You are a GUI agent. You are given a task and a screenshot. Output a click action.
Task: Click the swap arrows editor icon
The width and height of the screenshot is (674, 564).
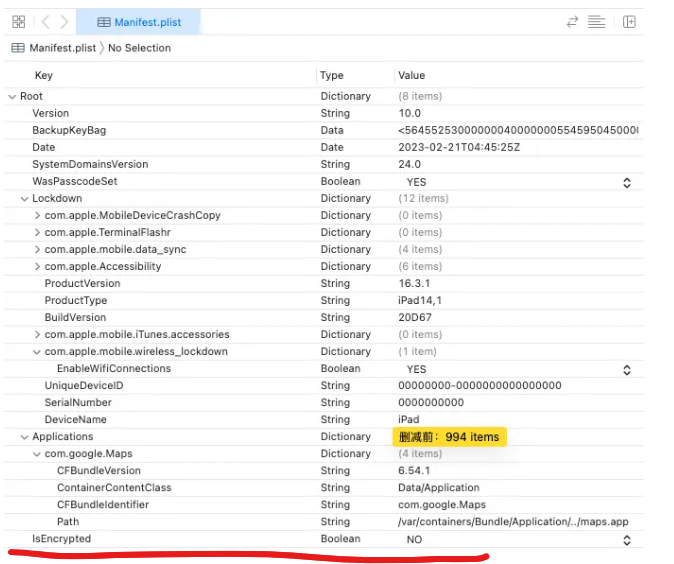click(x=572, y=21)
